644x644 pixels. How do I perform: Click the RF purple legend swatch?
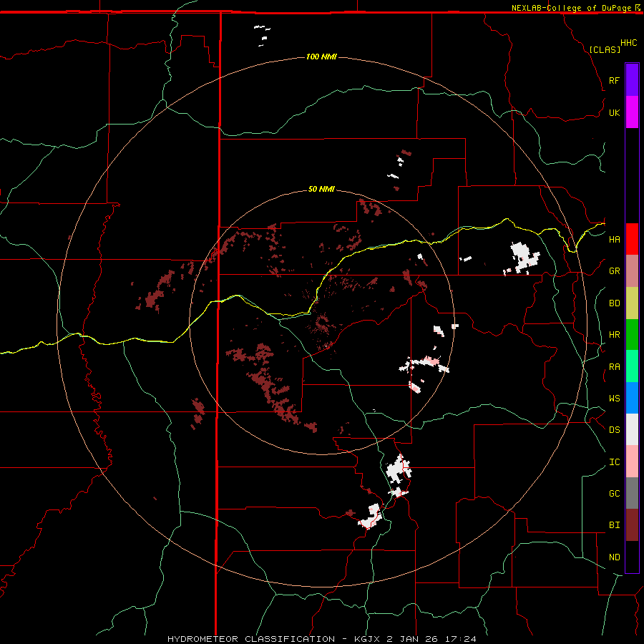coord(632,80)
